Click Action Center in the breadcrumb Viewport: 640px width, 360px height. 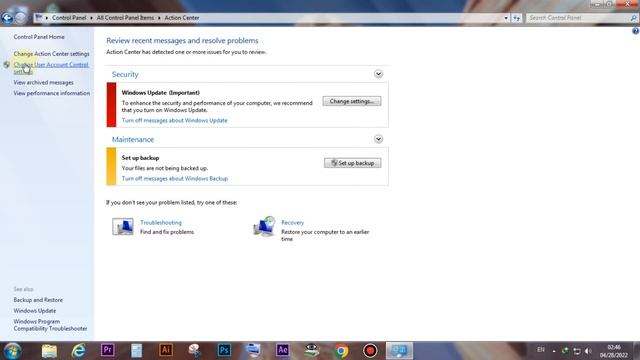coord(182,18)
